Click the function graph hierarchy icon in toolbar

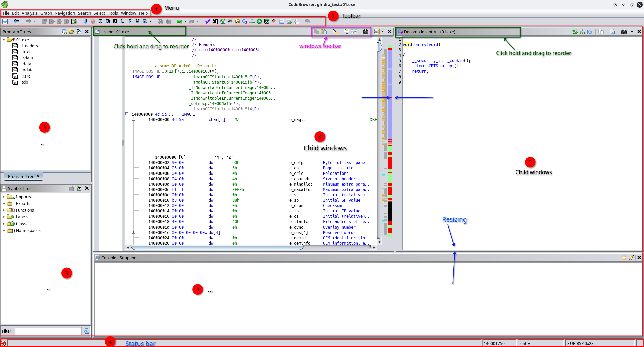(x=252, y=21)
